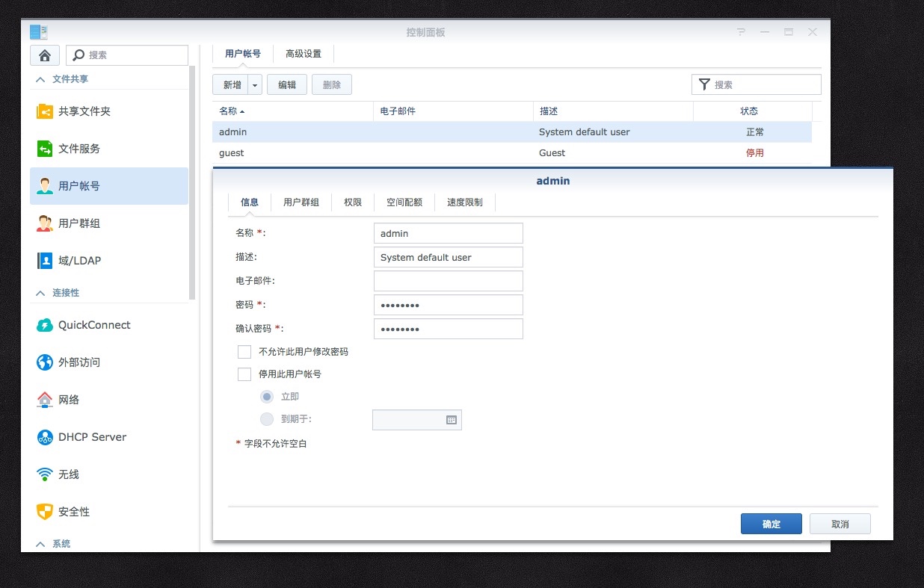Open QuickConnect cloud icon
Viewport: 924px width, 588px height.
[45, 325]
